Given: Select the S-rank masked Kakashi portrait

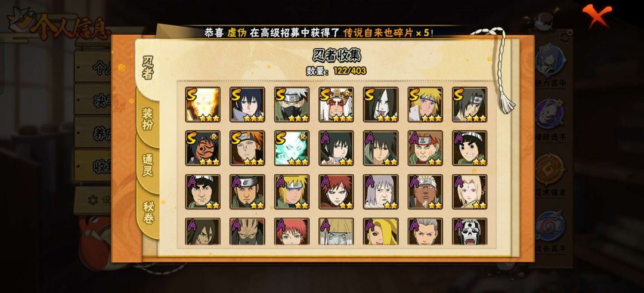Looking at the screenshot, I should coord(292,104).
